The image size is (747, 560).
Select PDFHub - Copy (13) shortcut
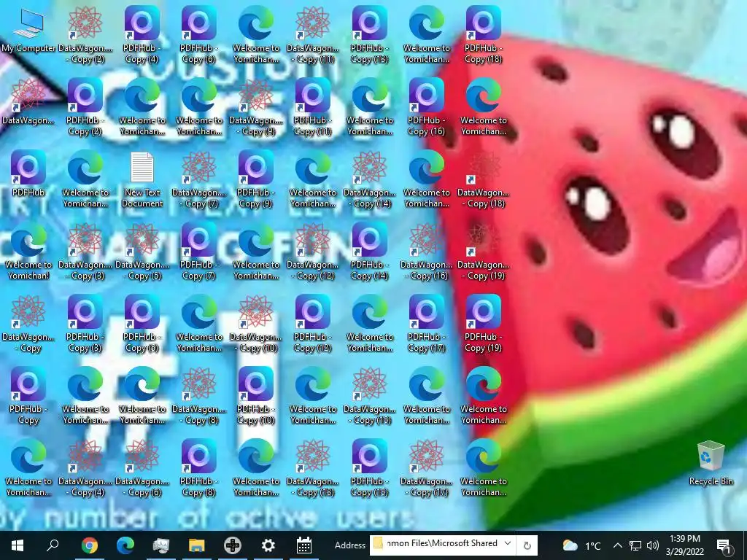[369, 36]
